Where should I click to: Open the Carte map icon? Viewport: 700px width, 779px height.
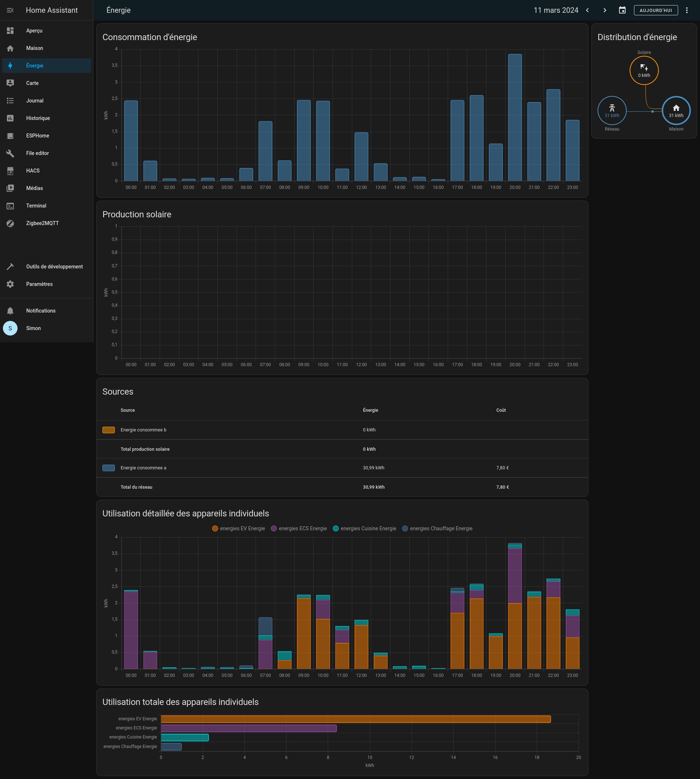pos(10,83)
